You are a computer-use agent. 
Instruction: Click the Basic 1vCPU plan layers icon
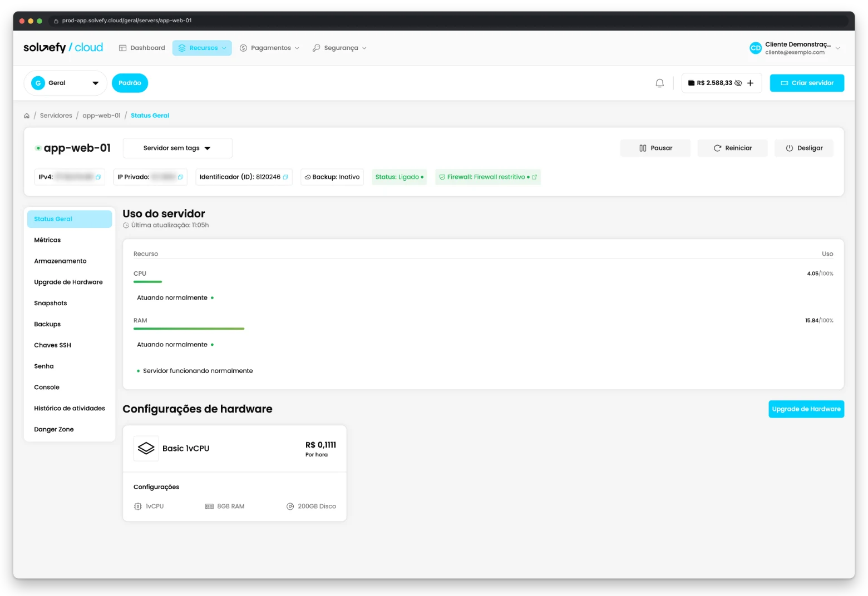pos(146,449)
